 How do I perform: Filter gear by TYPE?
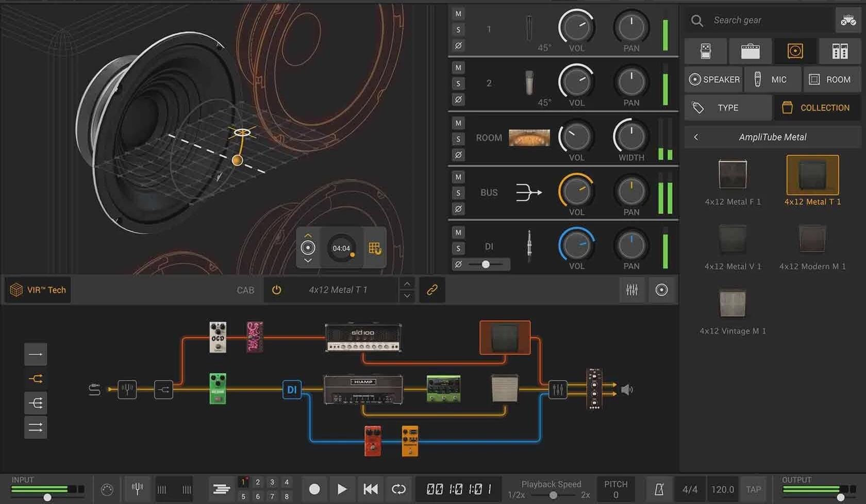pyautogui.click(x=728, y=108)
